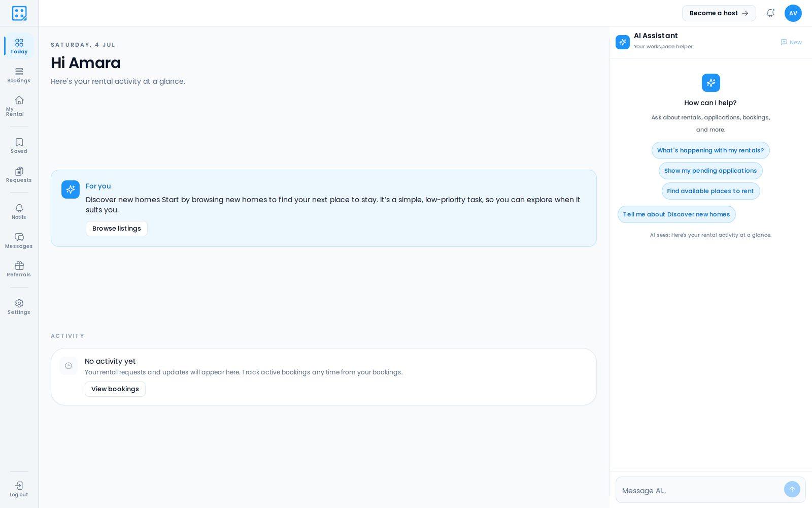Image resolution: width=812 pixels, height=508 pixels.
Task: Open the Bookings sidebar section
Action: 19,75
